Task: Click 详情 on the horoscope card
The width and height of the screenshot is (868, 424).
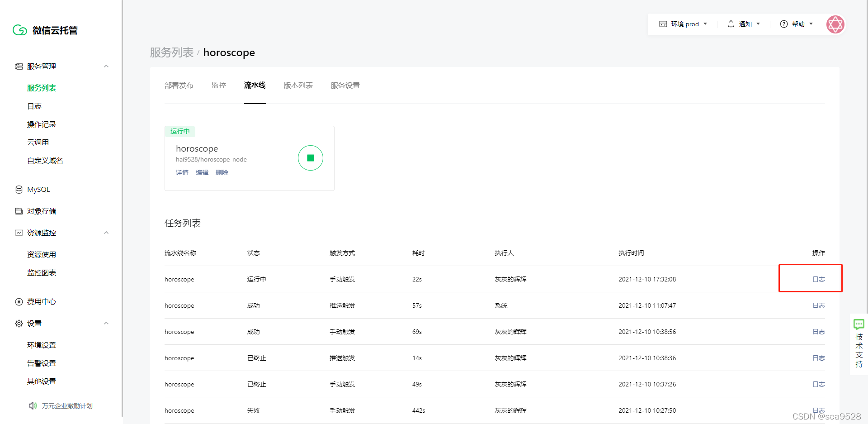Action: (x=182, y=172)
